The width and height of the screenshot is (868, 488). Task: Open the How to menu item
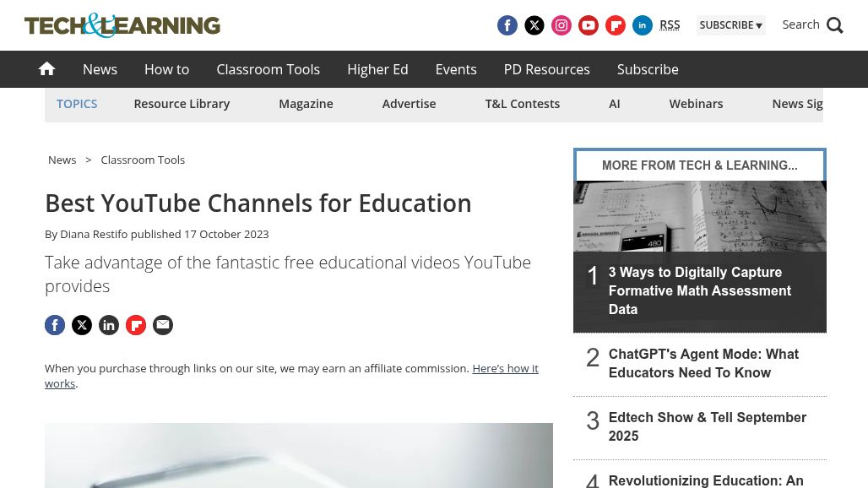click(166, 69)
